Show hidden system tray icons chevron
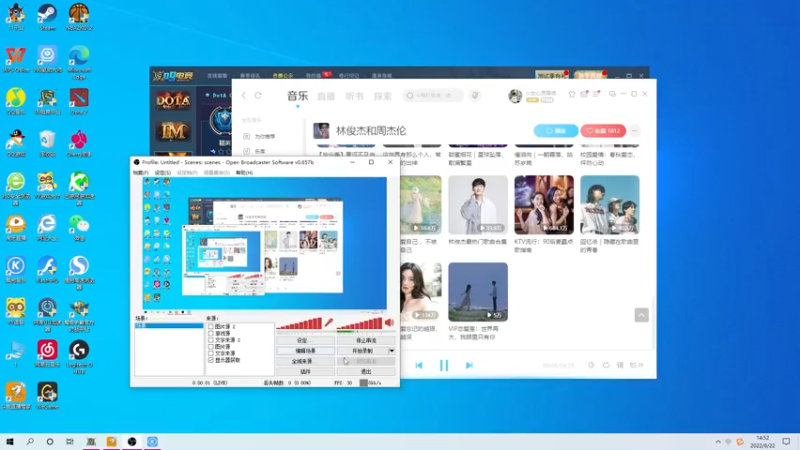Viewport: 800px width, 450px height. (718, 442)
